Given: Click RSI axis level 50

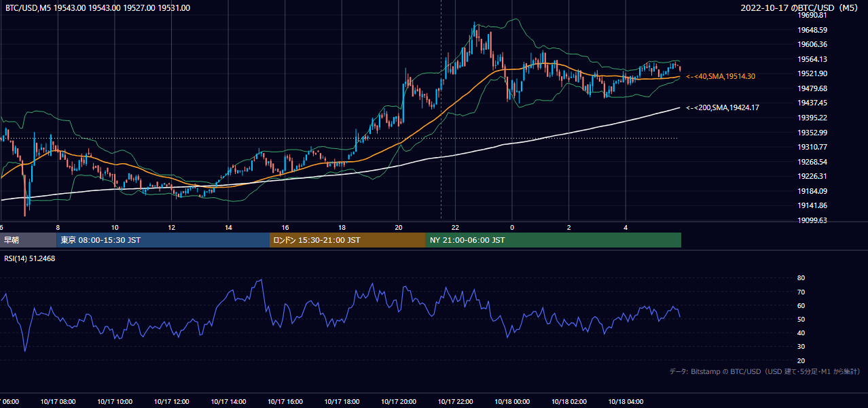Looking at the screenshot, I should pyautogui.click(x=801, y=319).
